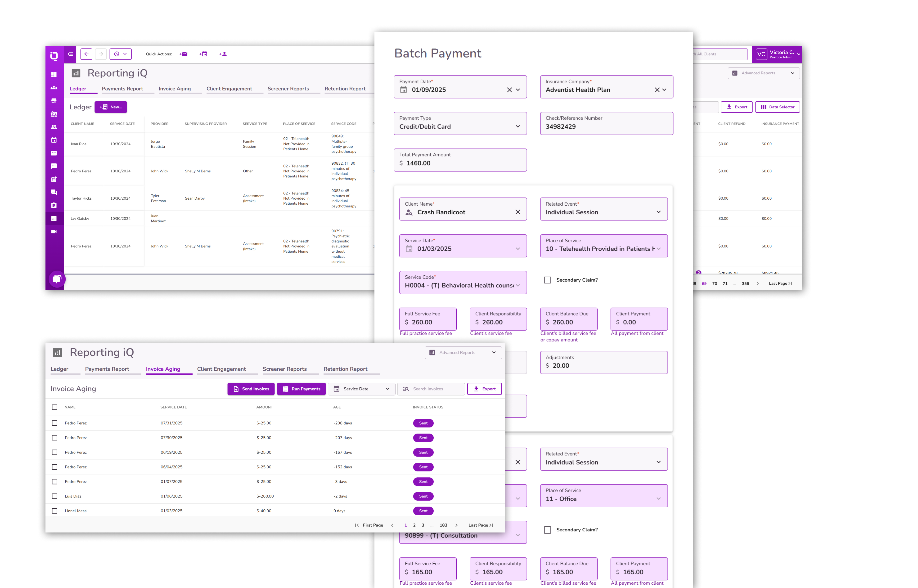The height and width of the screenshot is (588, 918).
Task: Open the floating chat bubble widget
Action: tap(57, 279)
